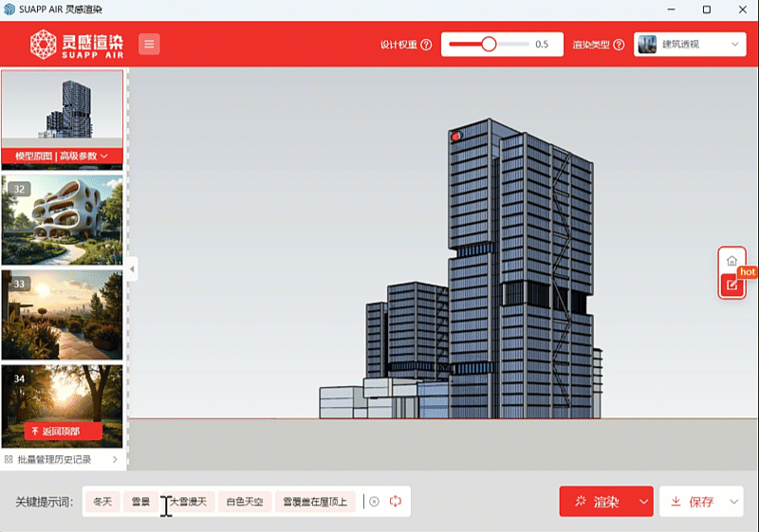Select history thumbnail number 32
The width and height of the screenshot is (759, 532).
click(63, 220)
